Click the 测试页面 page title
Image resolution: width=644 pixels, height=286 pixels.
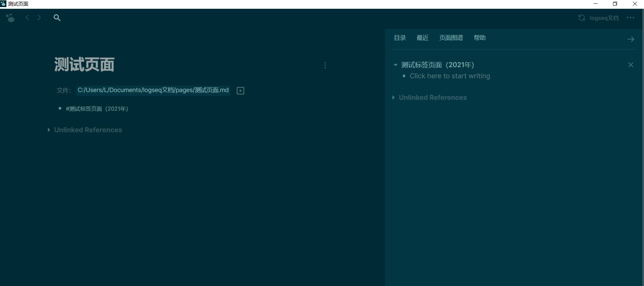[x=84, y=64]
